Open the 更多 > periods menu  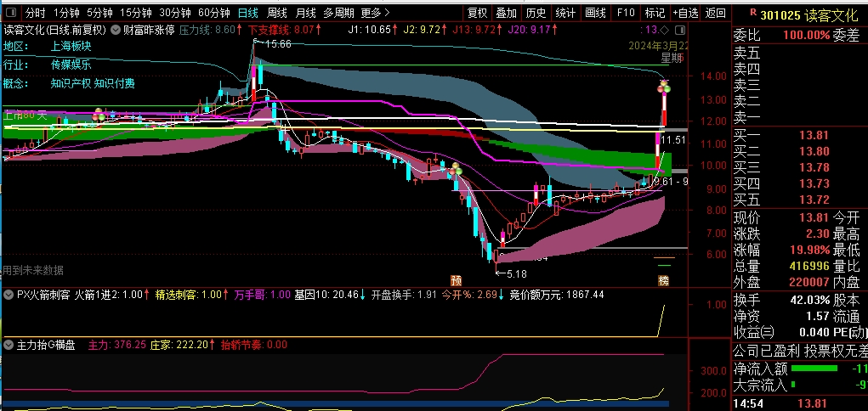tap(375, 12)
